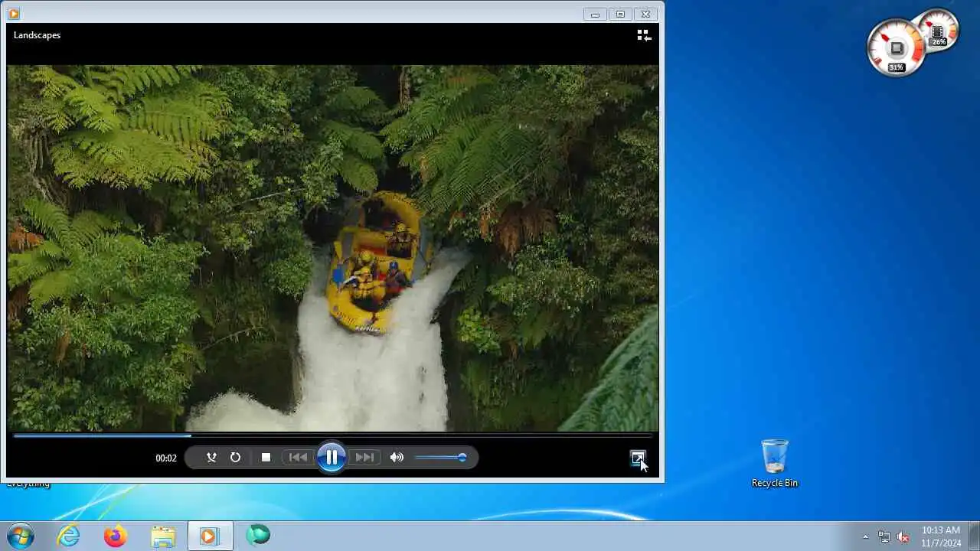
Task: View video in full screen
Action: (637, 458)
